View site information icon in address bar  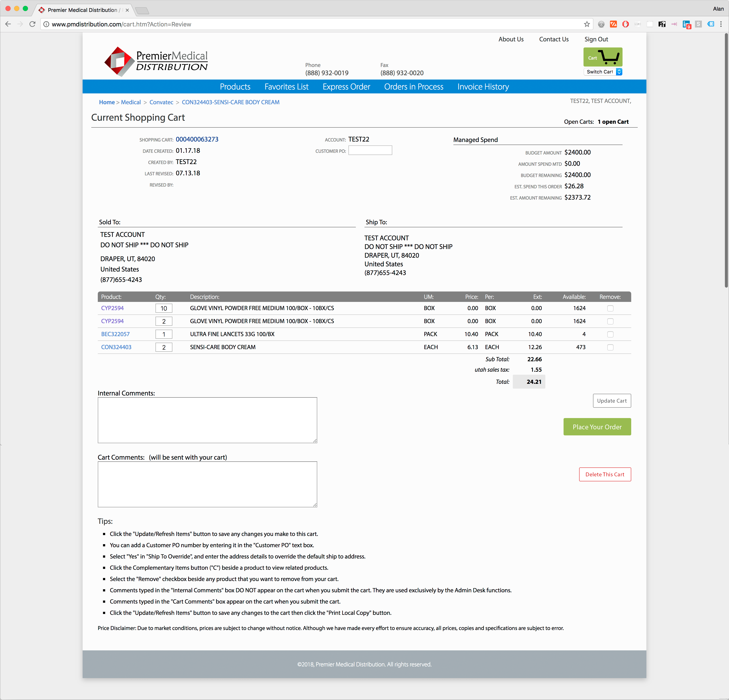tap(46, 24)
